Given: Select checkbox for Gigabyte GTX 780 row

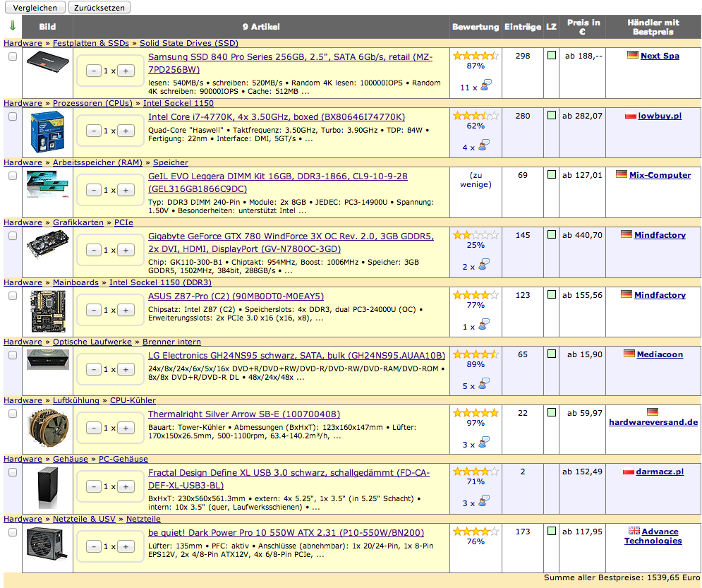Looking at the screenshot, I should pyautogui.click(x=13, y=236).
